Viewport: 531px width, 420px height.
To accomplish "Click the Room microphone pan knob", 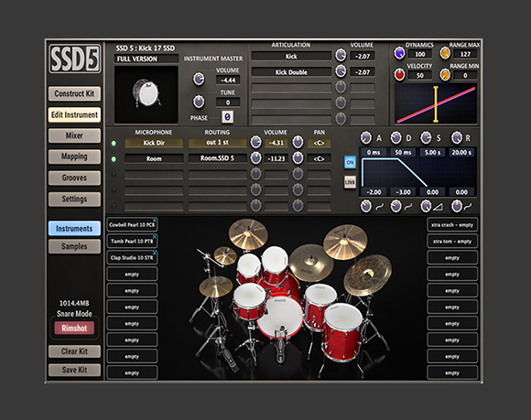I will coord(298,158).
